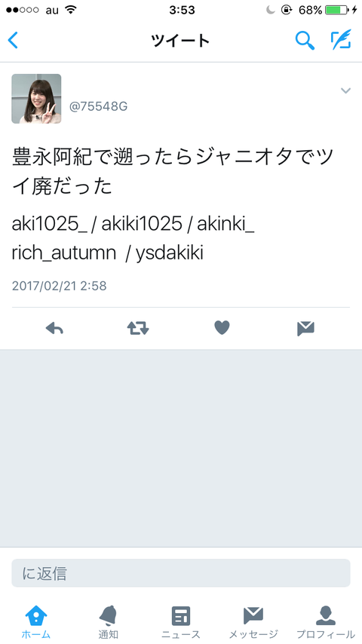Open the author's profile picture
This screenshot has height=644, width=362.
36,99
